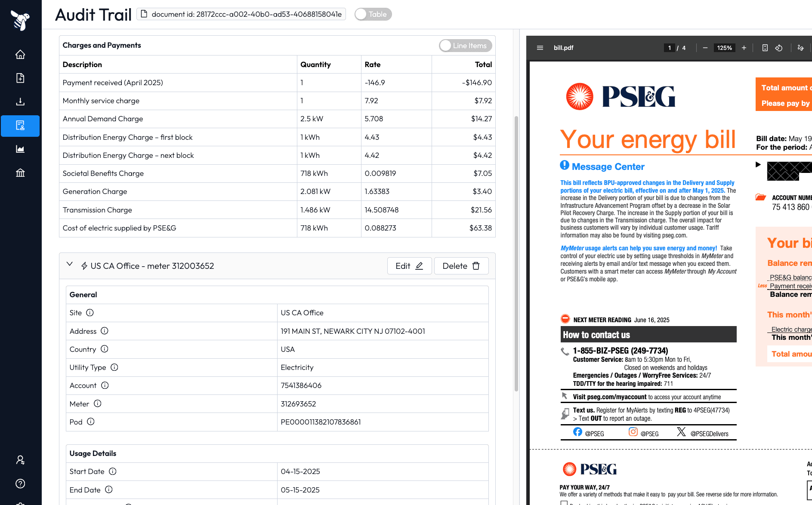Click the 04-15-2025 start date value
Screen dimensions: 812x505
pyautogui.click(x=300, y=471)
